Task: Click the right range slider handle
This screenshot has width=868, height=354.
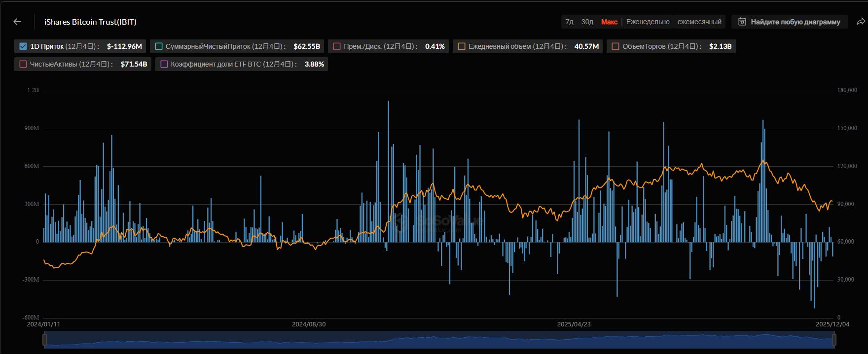Action: click(x=834, y=340)
